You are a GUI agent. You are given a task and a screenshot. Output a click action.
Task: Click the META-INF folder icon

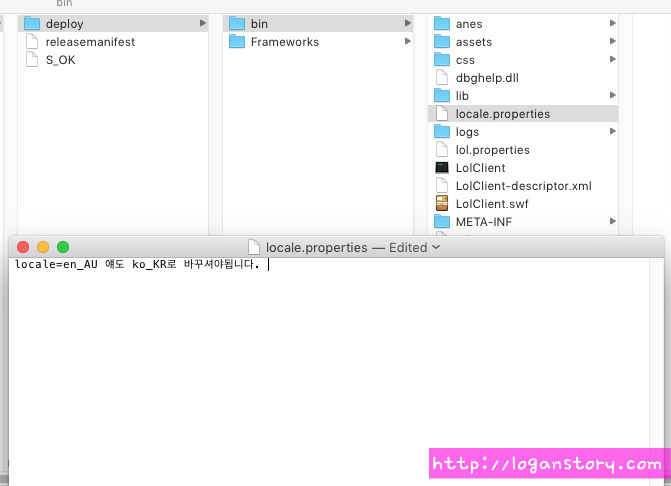tap(442, 221)
